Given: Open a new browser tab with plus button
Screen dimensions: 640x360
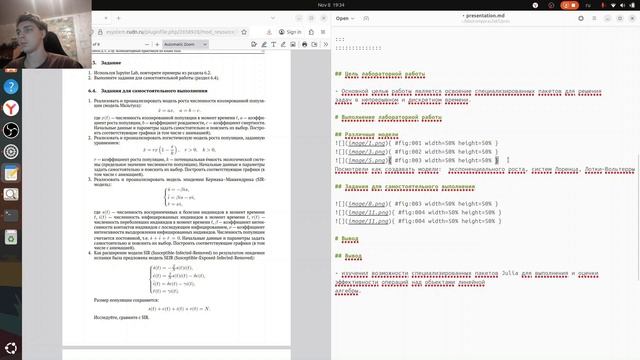Looking at the screenshot, I should pyautogui.click(x=119, y=18).
